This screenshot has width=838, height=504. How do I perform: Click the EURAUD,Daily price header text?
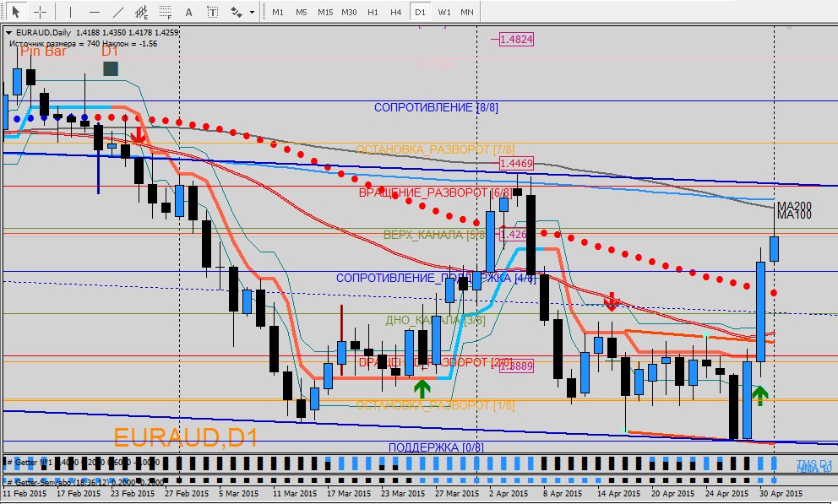pyautogui.click(x=97, y=33)
